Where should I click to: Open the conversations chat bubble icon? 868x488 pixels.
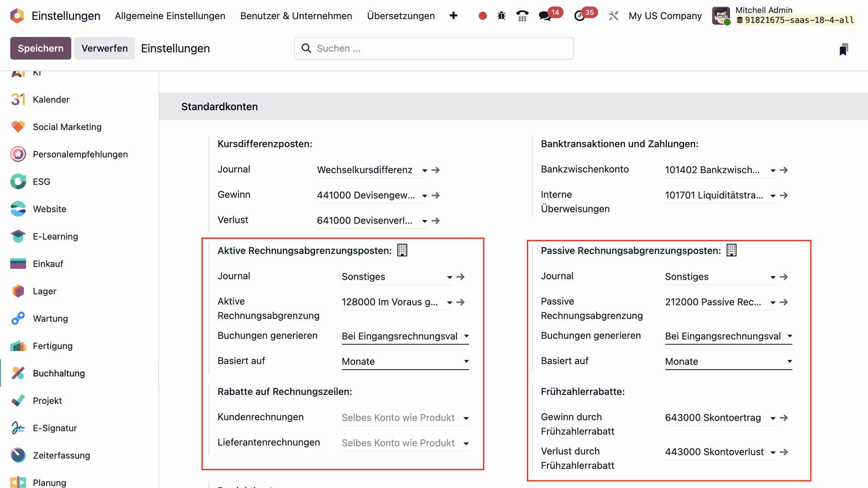[x=545, y=16]
